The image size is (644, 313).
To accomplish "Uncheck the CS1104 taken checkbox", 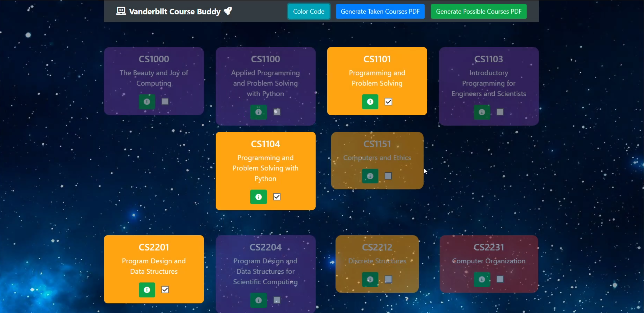I will point(276,197).
